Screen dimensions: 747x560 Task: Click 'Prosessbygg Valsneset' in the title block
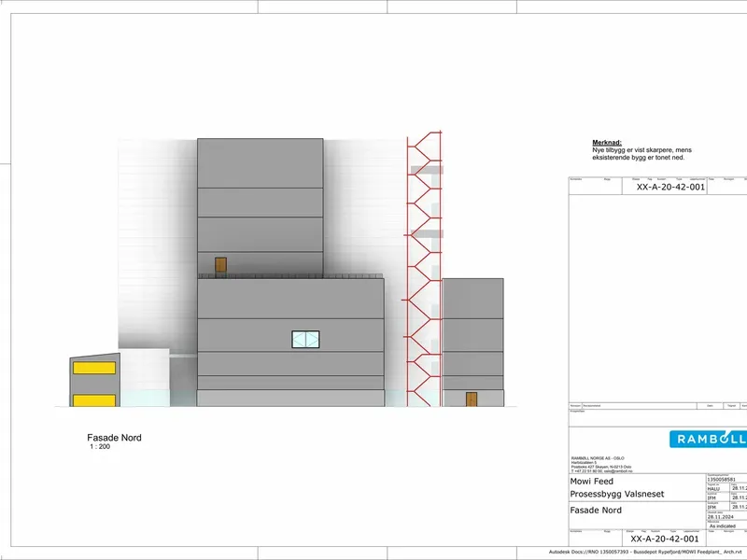[x=617, y=495]
